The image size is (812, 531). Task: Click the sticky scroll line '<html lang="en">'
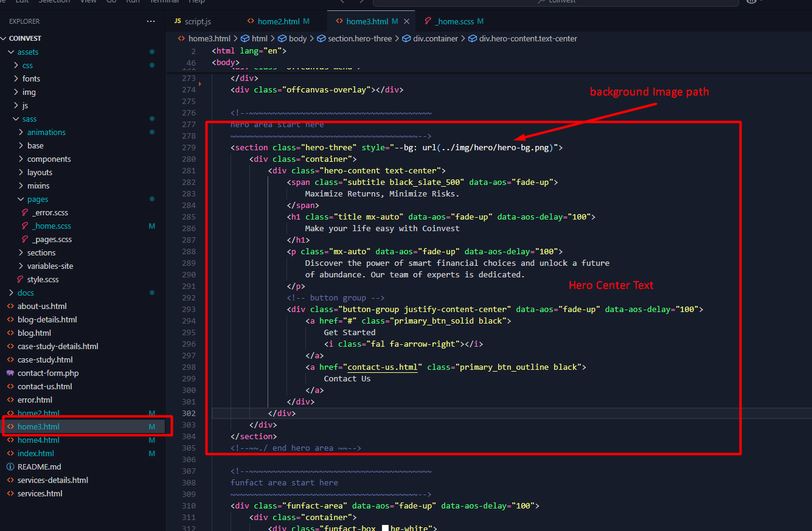point(249,51)
